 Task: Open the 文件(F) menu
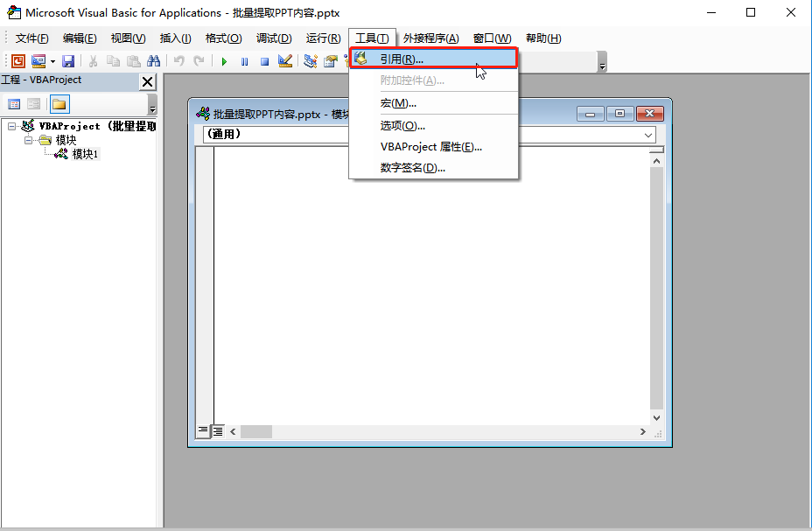31,38
